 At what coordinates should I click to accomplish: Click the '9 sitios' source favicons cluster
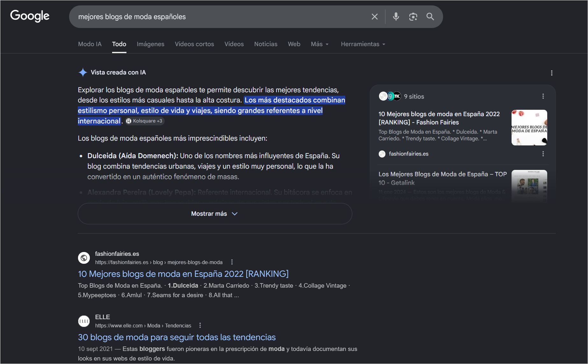[x=390, y=96]
